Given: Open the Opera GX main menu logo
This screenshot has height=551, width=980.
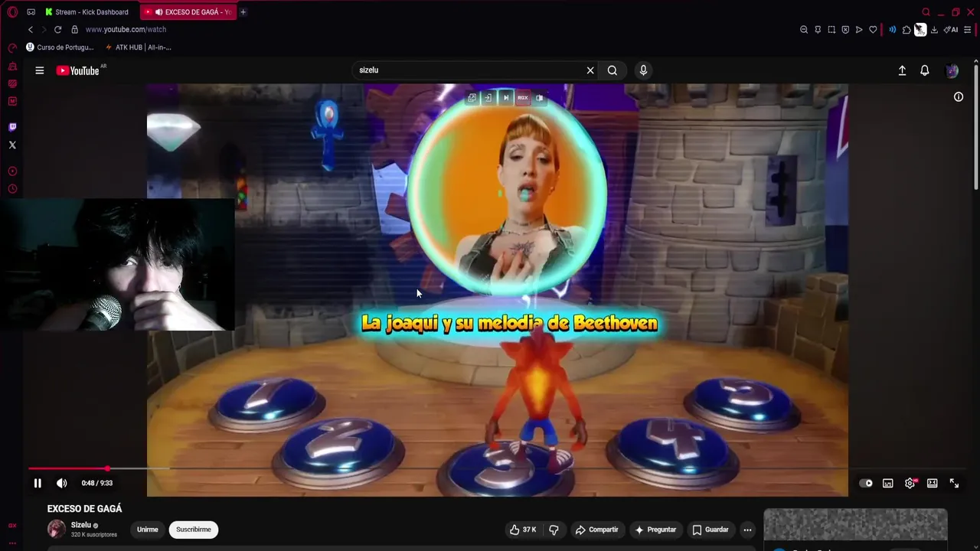Looking at the screenshot, I should click(x=12, y=11).
